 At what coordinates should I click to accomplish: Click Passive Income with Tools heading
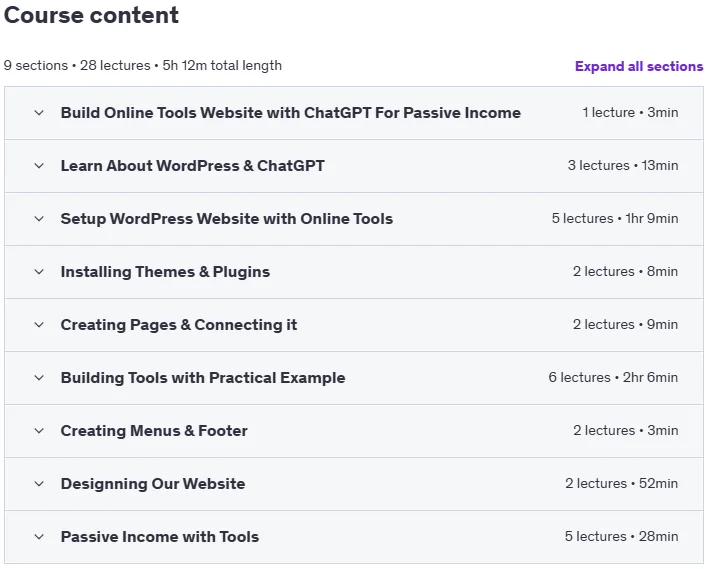(160, 536)
